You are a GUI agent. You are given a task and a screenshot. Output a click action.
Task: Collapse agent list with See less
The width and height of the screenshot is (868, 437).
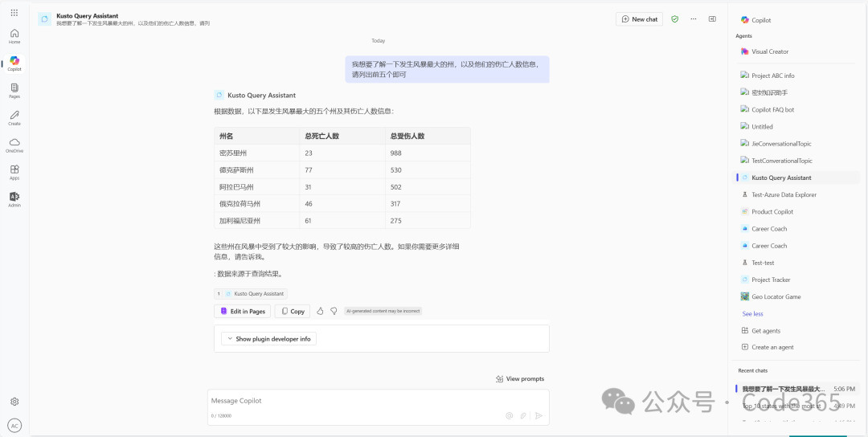click(752, 313)
